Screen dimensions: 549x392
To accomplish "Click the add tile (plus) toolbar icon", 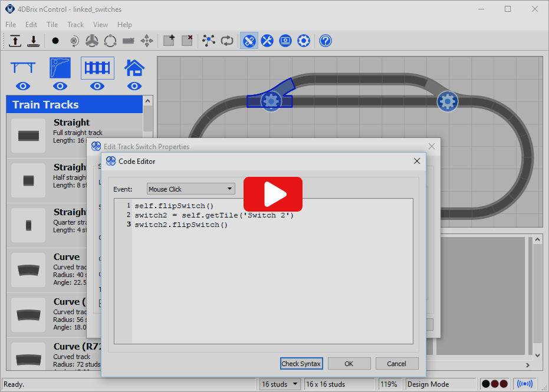I will (169, 41).
